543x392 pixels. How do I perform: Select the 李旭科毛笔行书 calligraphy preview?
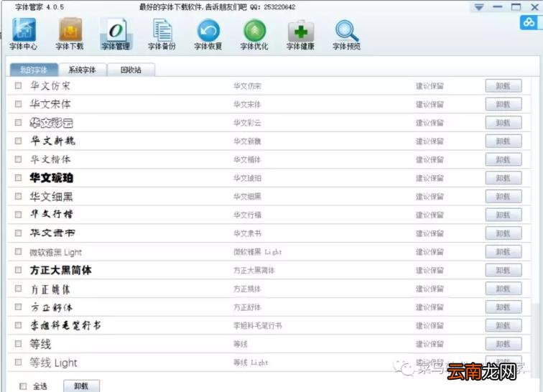(x=66, y=325)
